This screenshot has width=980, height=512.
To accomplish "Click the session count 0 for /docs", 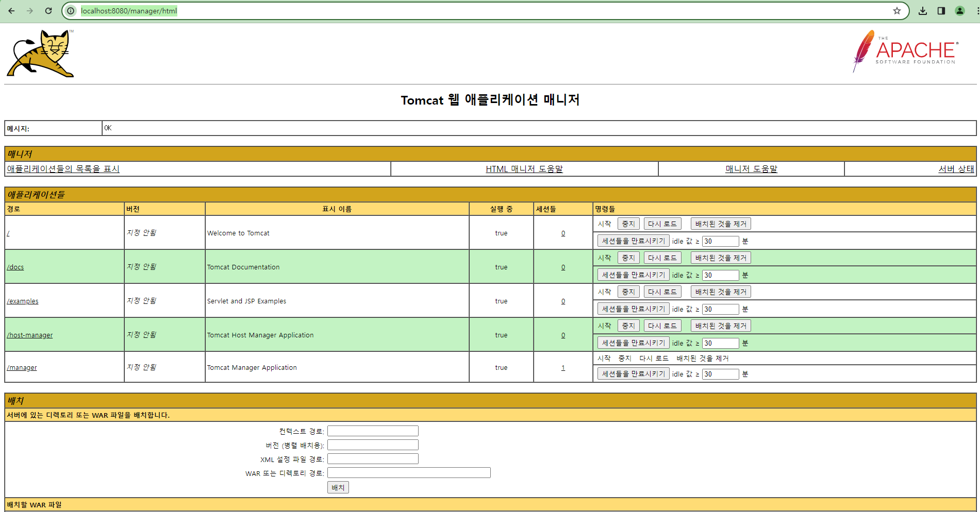I will click(x=563, y=267).
